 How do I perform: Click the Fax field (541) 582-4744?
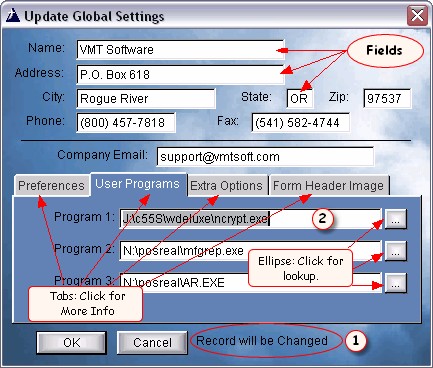[x=300, y=123]
